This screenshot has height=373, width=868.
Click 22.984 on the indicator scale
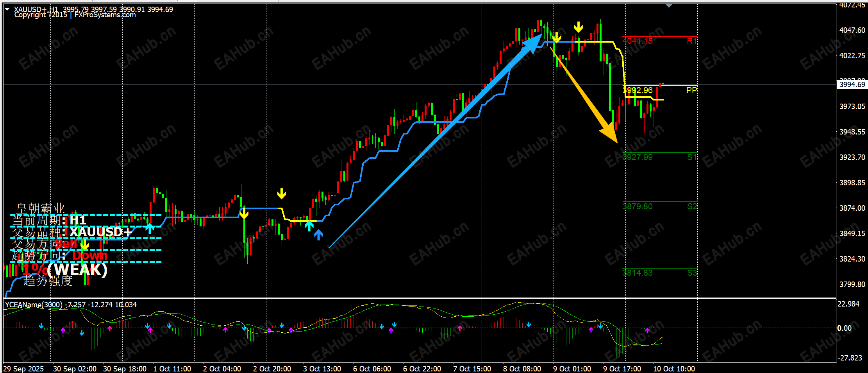pos(848,304)
